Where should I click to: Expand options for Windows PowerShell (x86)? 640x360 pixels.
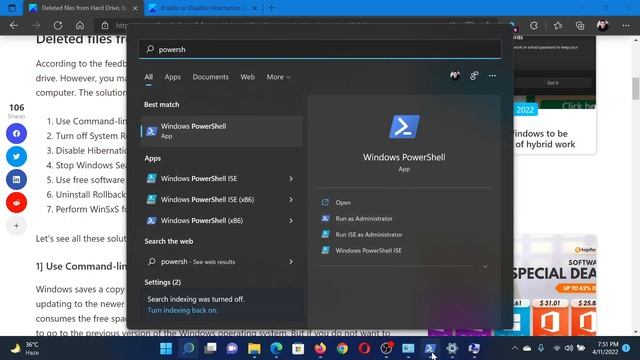(x=291, y=220)
